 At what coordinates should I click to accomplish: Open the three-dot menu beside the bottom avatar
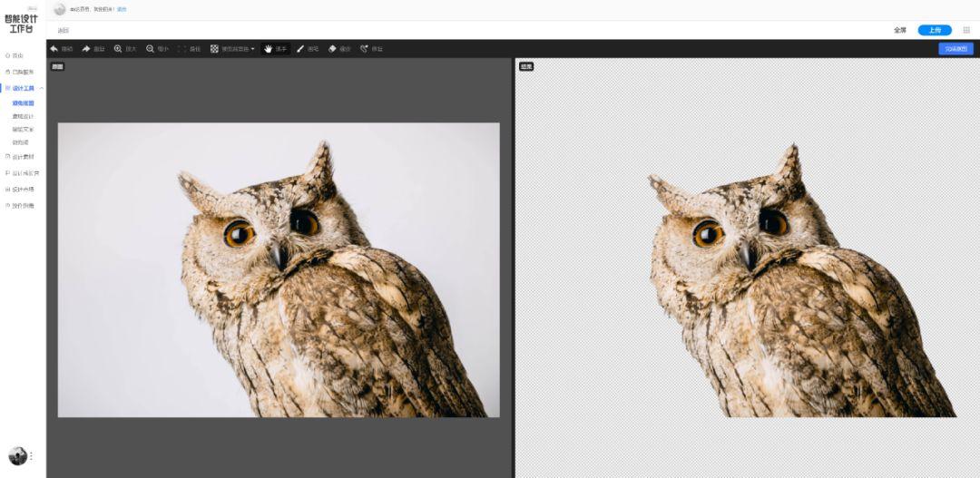click(x=31, y=456)
